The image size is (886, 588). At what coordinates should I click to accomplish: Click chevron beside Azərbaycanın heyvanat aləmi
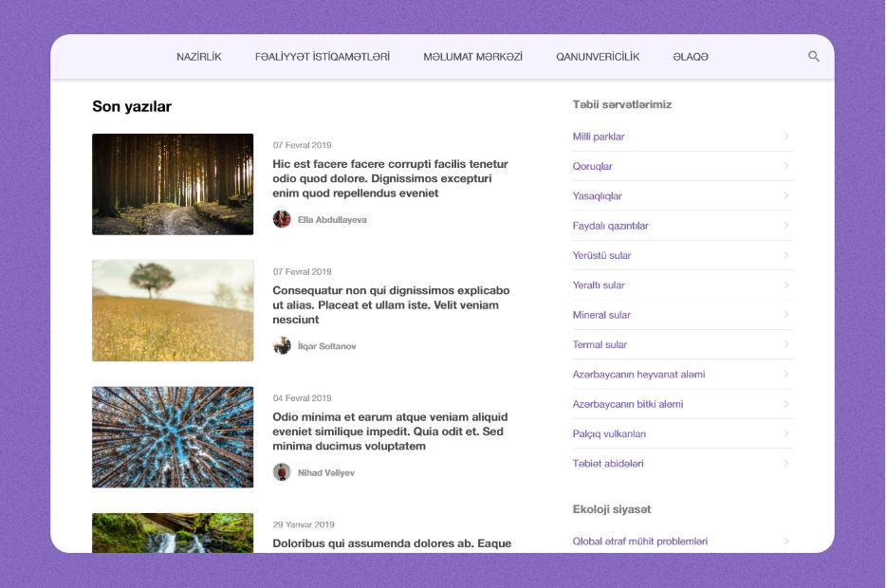pyautogui.click(x=786, y=374)
